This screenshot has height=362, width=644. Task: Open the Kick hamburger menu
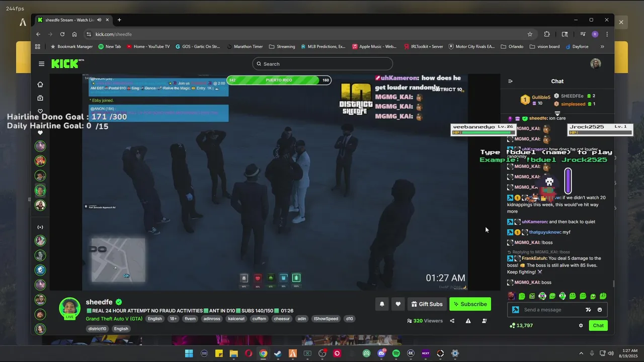tap(41, 64)
